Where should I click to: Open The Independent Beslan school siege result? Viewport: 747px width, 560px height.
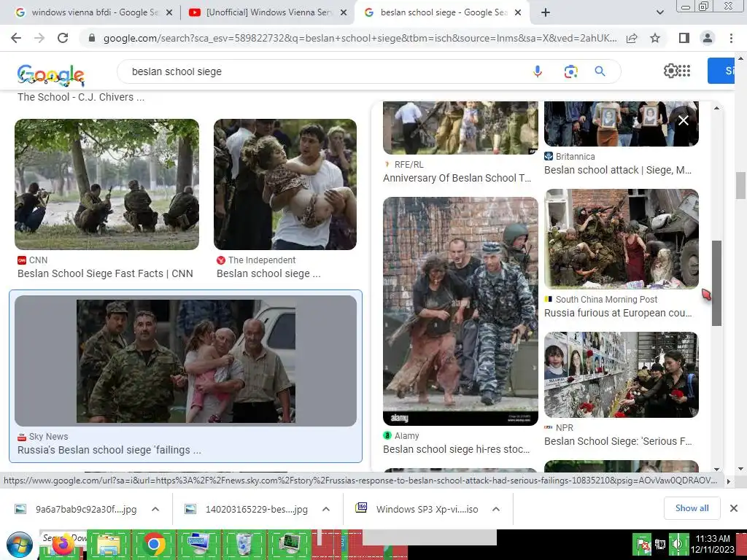point(268,273)
